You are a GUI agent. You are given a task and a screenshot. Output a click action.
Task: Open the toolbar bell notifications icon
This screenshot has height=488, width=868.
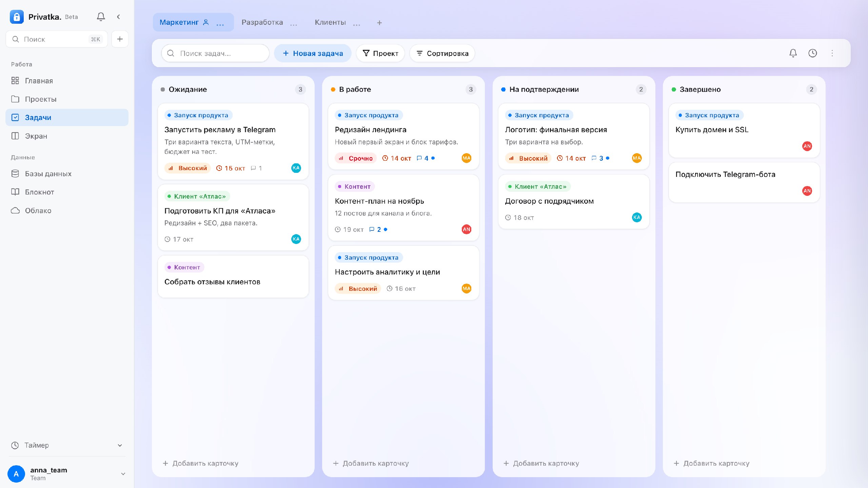pyautogui.click(x=793, y=53)
